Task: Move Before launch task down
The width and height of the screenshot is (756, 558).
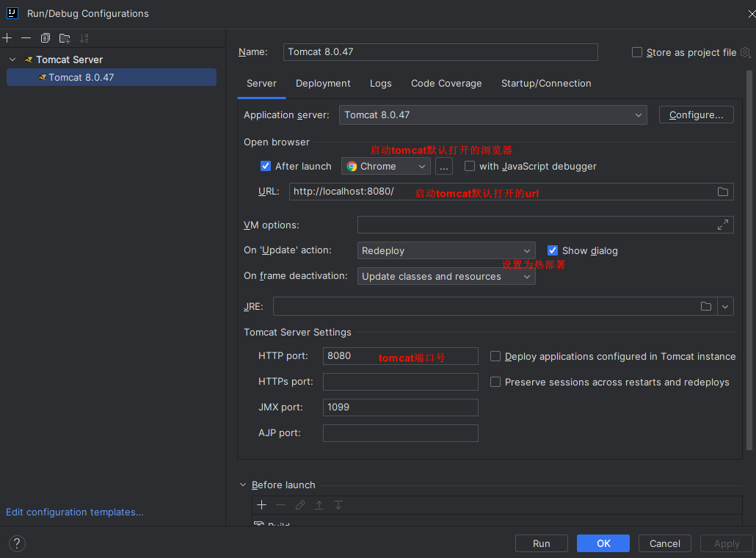Action: tap(338, 505)
